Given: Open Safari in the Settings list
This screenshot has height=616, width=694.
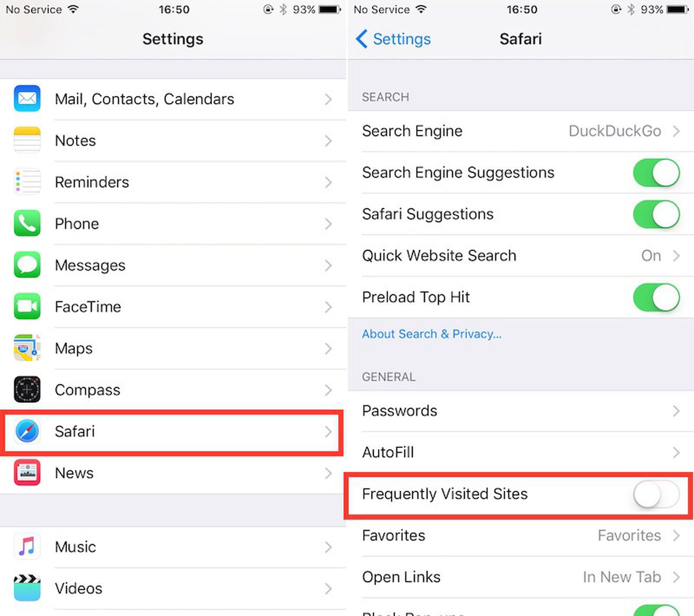Looking at the screenshot, I should (x=173, y=431).
